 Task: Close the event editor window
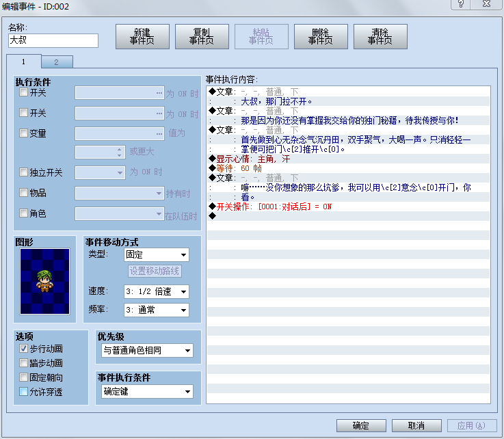(487, 4)
